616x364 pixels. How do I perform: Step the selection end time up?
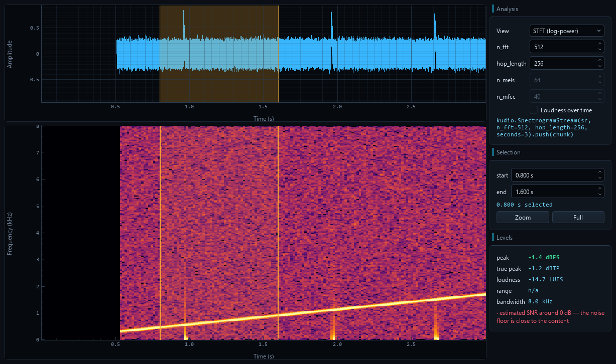coord(600,189)
